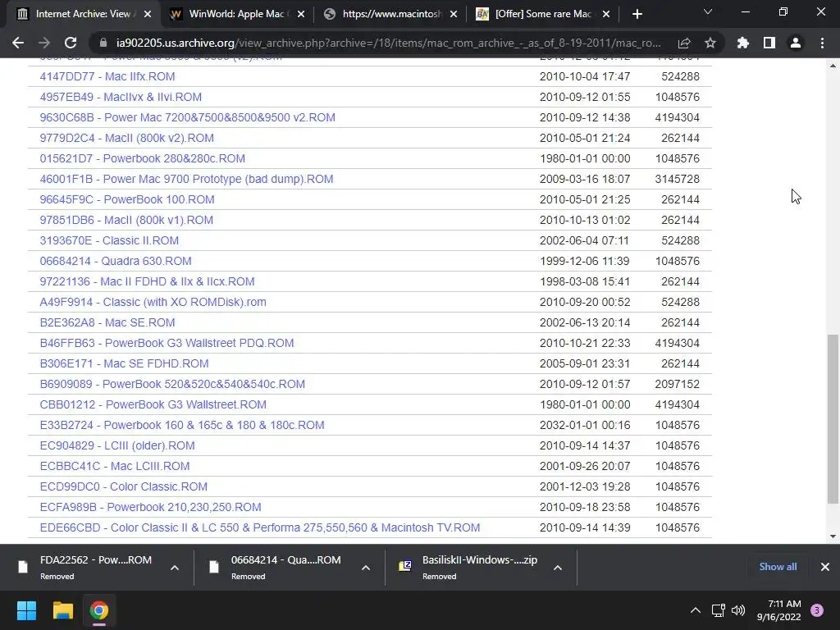Viewport: 840px width, 630px height.
Task: Select the Internet Archive View tab
Action: [83, 15]
